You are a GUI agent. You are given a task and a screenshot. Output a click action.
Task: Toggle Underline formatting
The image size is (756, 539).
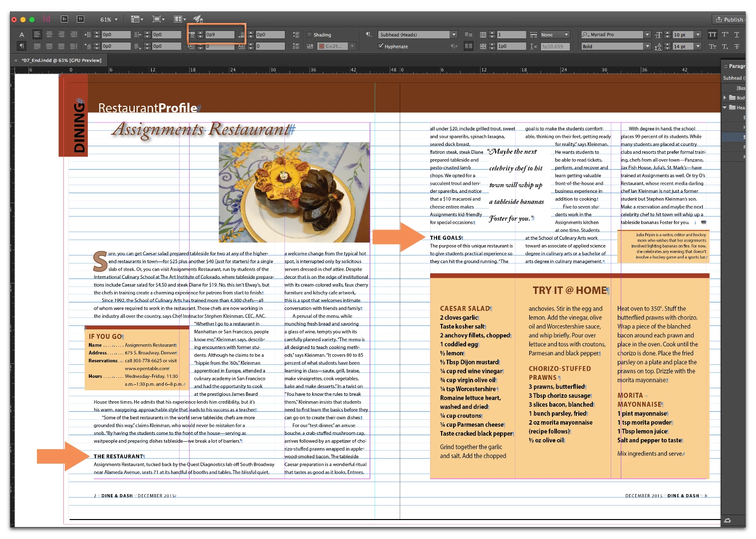point(737,34)
